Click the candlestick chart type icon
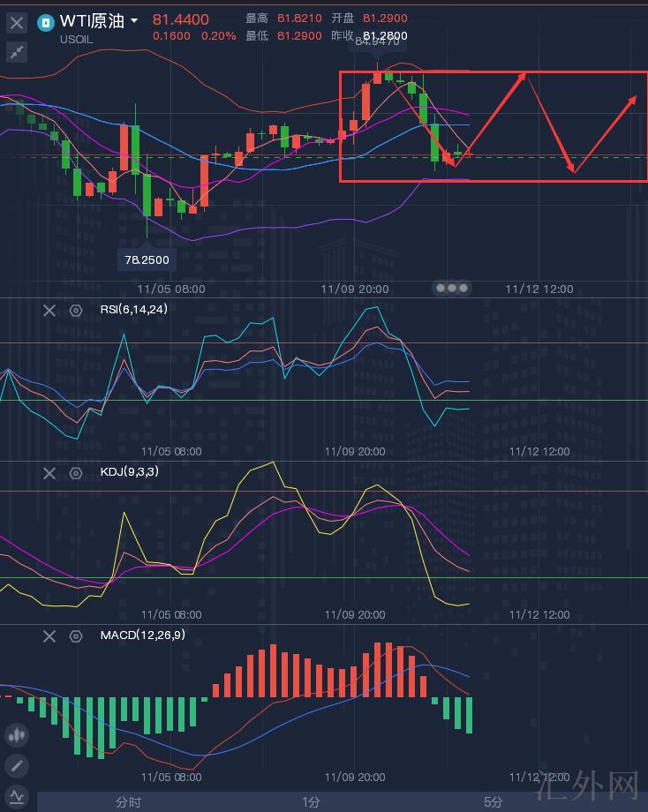The image size is (648, 812). coord(17,735)
